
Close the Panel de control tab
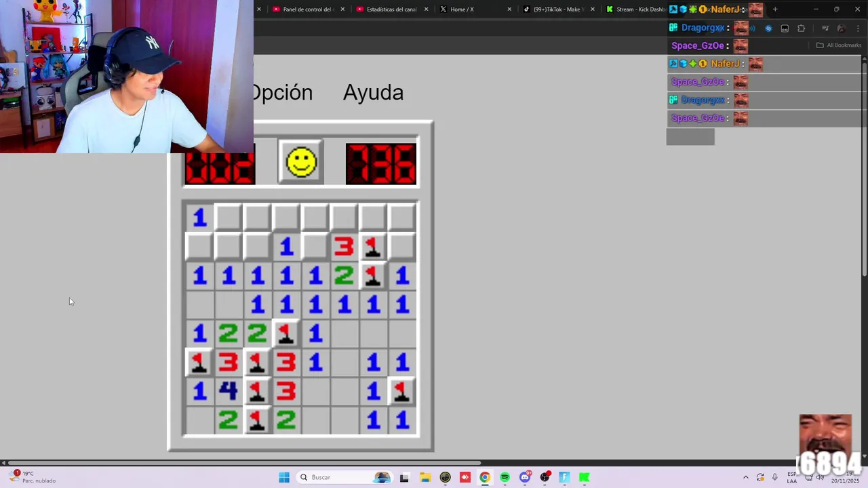[x=342, y=9]
